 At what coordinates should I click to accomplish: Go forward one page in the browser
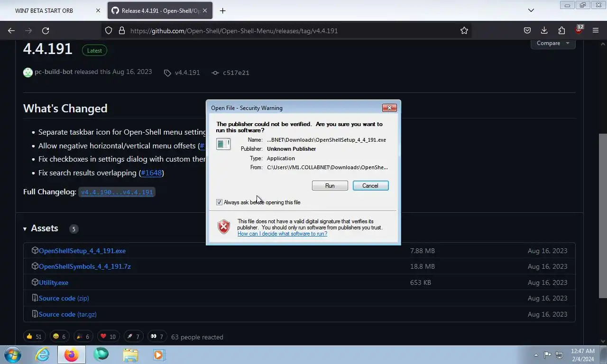coord(28,30)
